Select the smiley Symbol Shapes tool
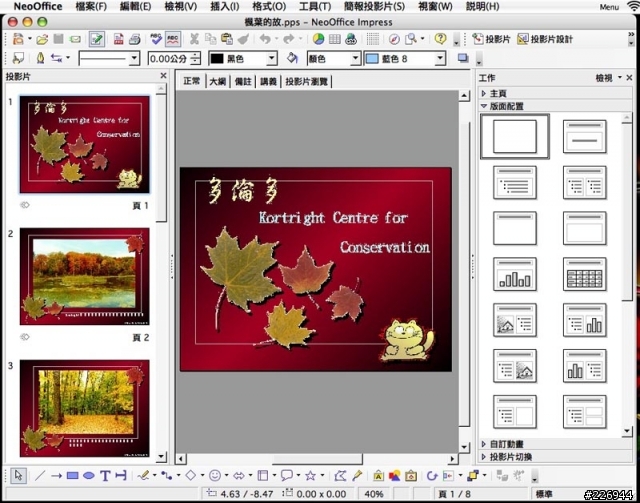The width and height of the screenshot is (640, 503). click(x=215, y=476)
